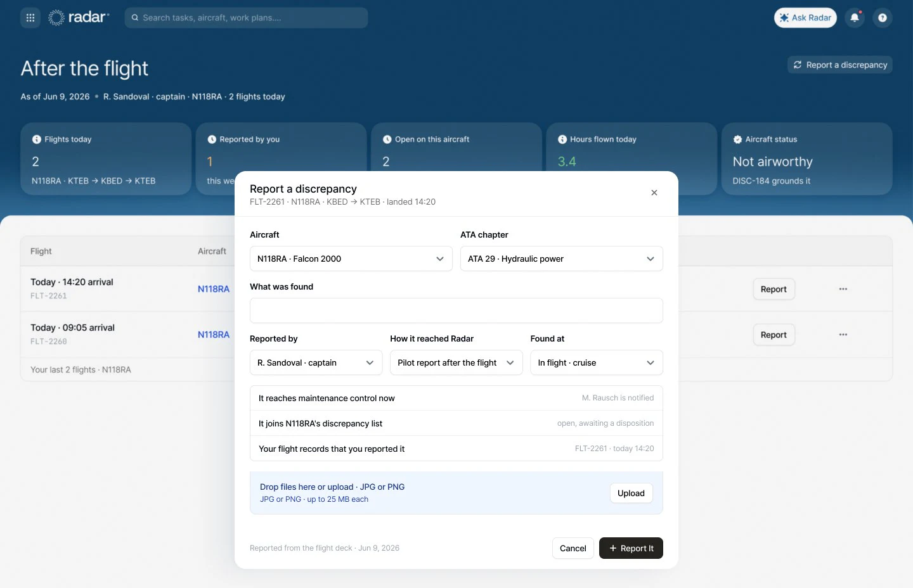Click Report a discrepancy header button
This screenshot has width=913, height=588.
840,65
